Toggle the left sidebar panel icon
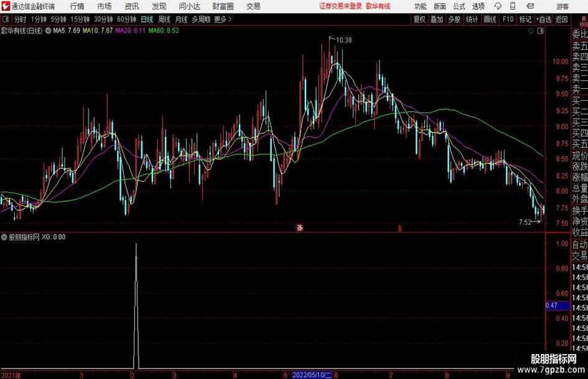588x379 pixels. [x=6, y=19]
